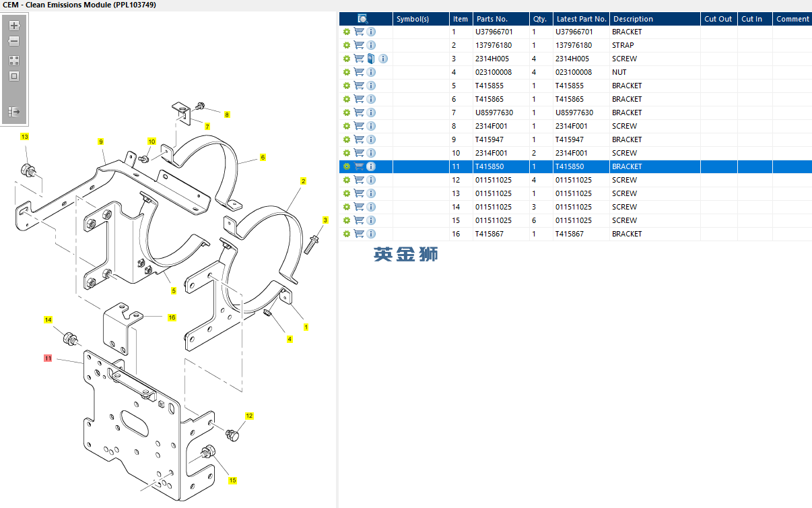Sort table by Description column header
Viewport: 812px width, 508px height.
point(632,19)
